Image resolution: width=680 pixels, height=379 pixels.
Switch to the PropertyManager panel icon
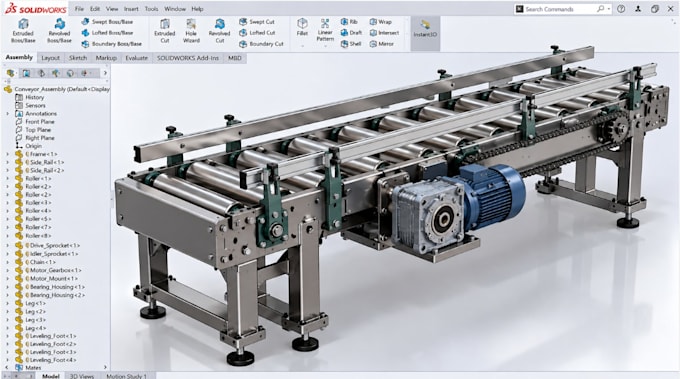[x=26, y=73]
